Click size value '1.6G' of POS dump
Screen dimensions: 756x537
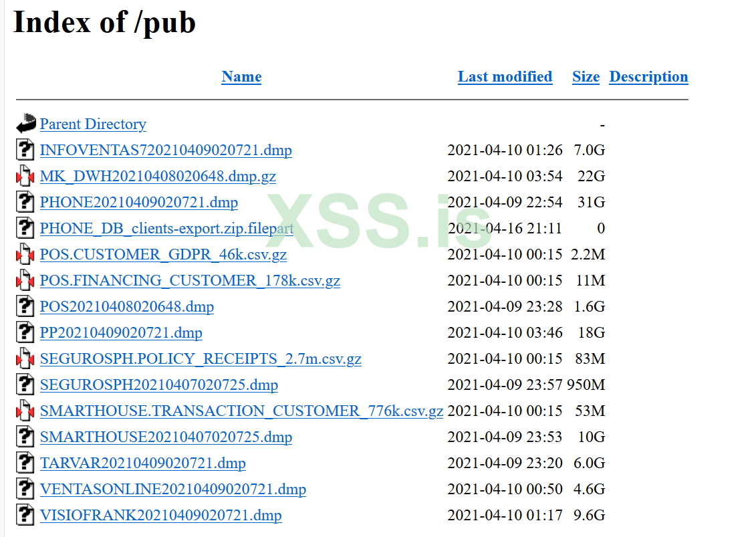589,306
